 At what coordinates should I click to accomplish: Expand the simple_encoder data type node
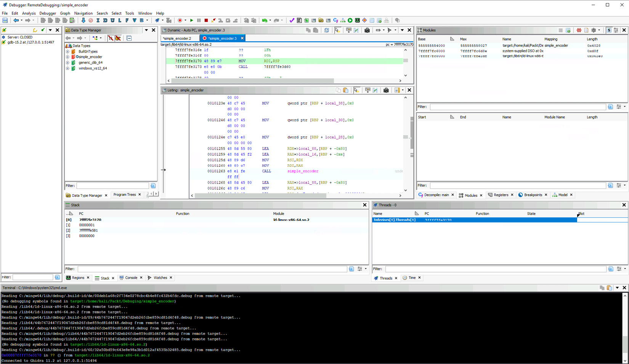[68, 57]
